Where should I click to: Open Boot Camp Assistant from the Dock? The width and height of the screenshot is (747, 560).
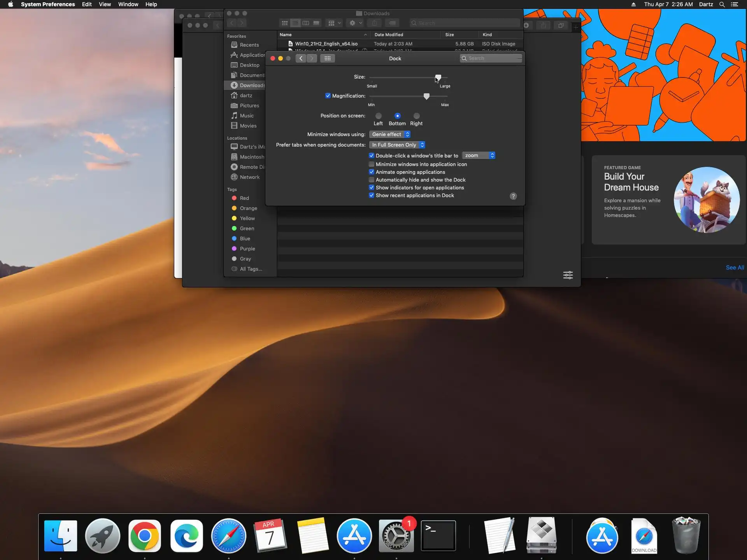pos(541,535)
